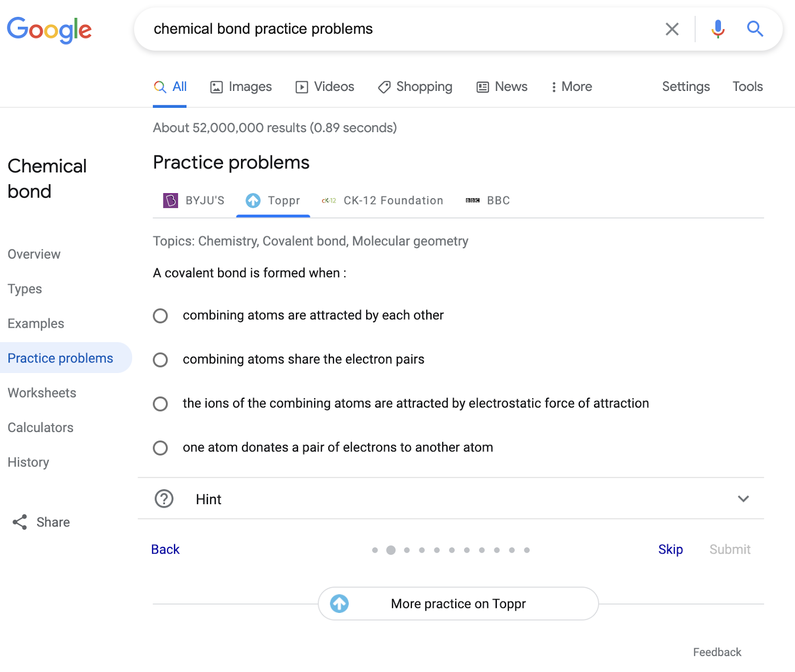Click the Share icon in the sidebar
This screenshot has height=672, width=795.
[x=19, y=522]
